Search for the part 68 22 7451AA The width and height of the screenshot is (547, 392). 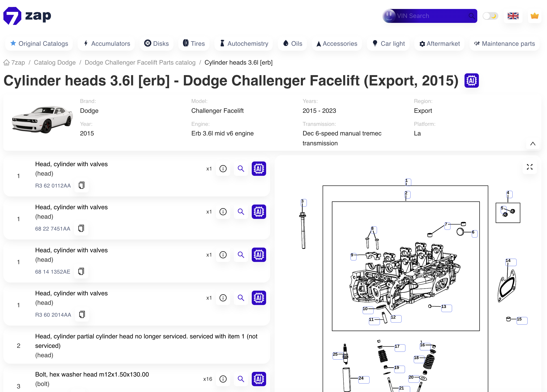pyautogui.click(x=241, y=211)
